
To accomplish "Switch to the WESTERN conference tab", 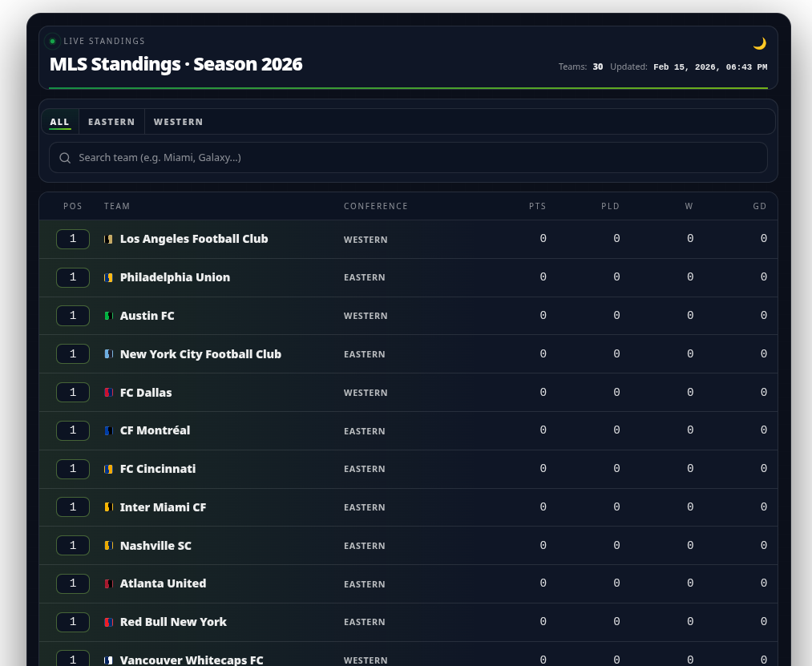I will (178, 122).
